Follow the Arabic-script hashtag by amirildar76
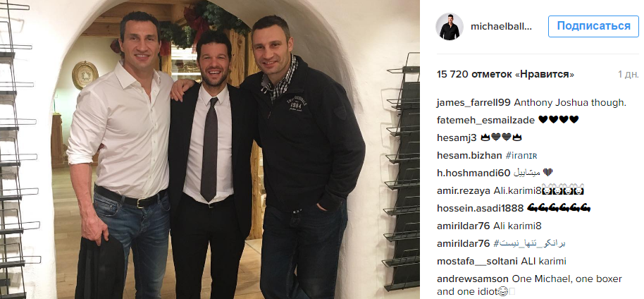644x299 pixels. point(529,243)
